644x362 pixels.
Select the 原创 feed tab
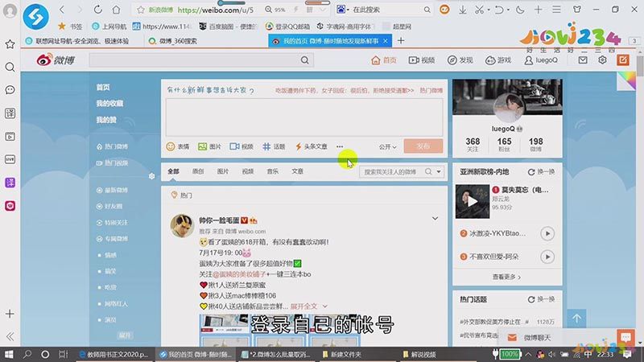[x=198, y=171]
